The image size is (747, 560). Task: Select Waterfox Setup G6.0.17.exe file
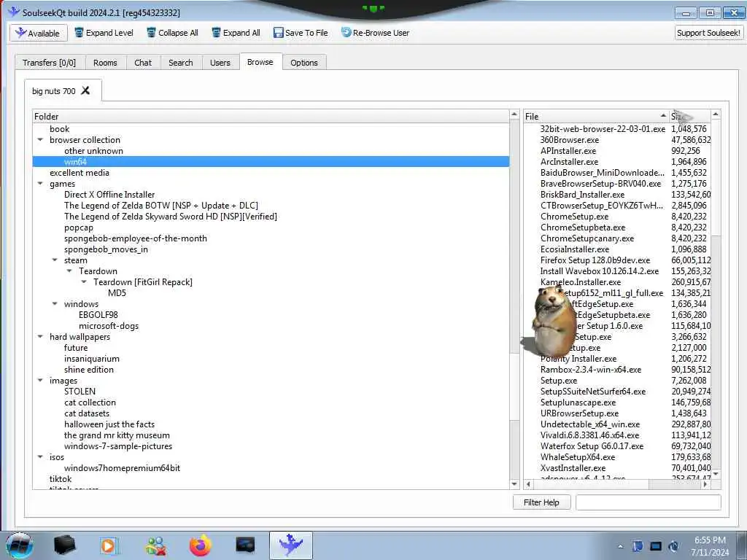(592, 446)
